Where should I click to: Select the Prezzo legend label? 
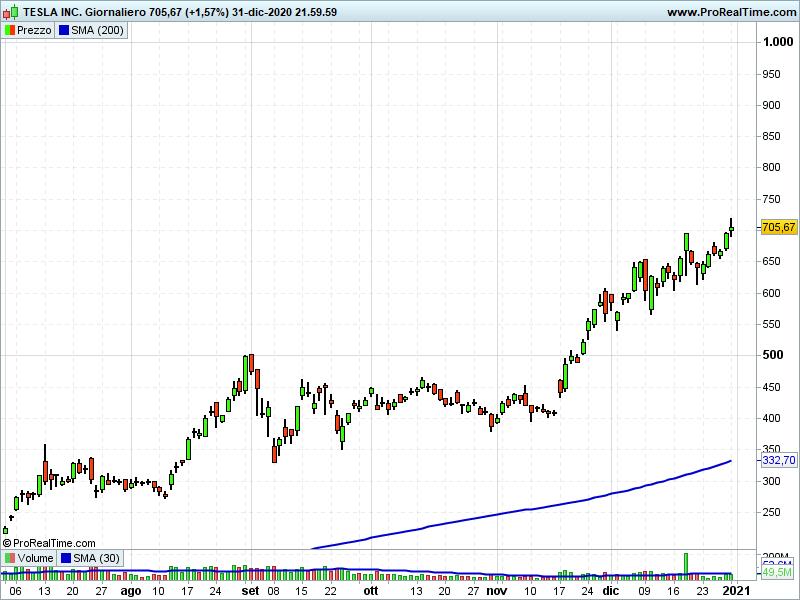(x=34, y=30)
